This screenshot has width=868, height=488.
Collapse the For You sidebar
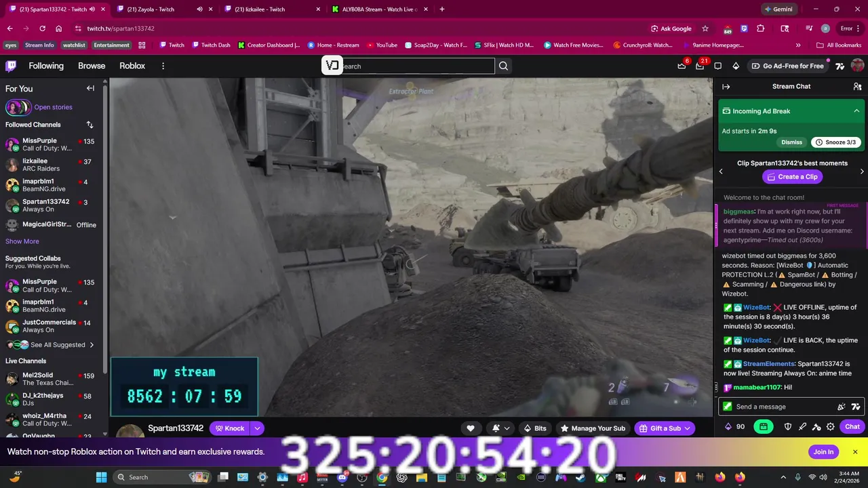pos(90,88)
